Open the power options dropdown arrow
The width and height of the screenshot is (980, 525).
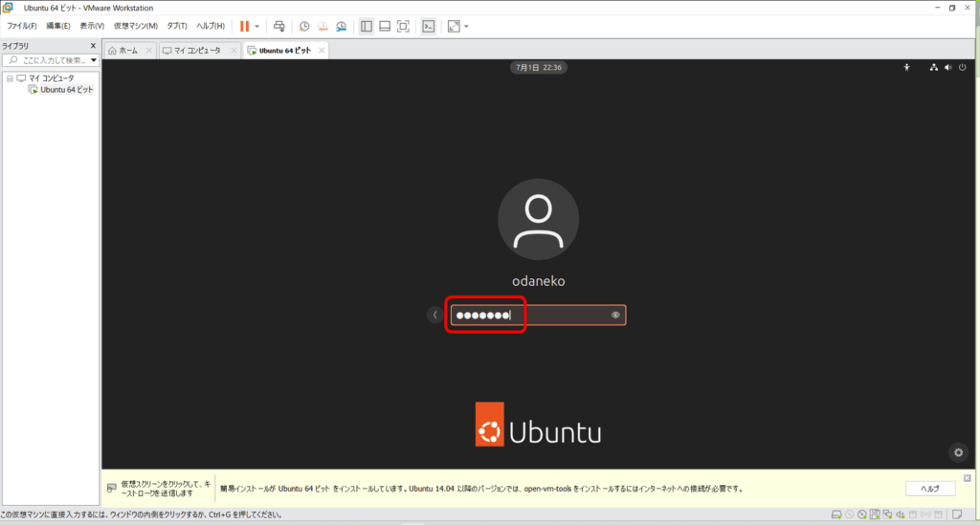(x=256, y=26)
